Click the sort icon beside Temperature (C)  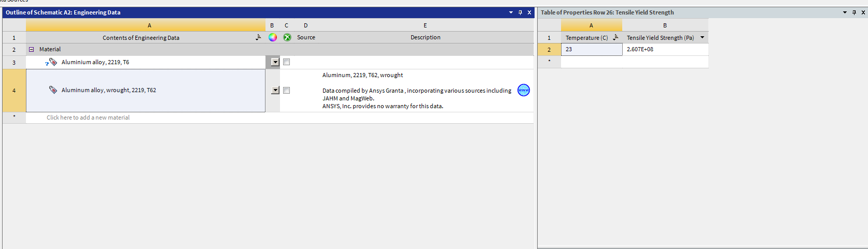[615, 37]
